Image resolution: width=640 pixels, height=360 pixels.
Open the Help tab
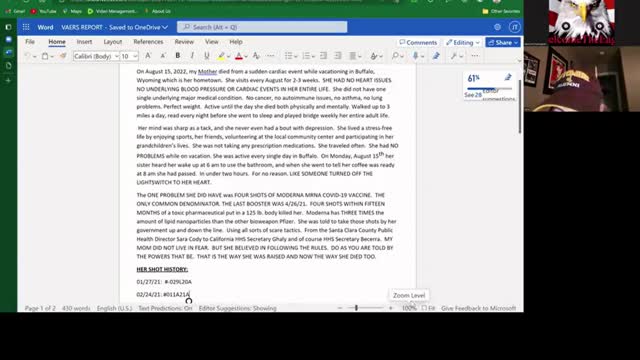point(236,42)
